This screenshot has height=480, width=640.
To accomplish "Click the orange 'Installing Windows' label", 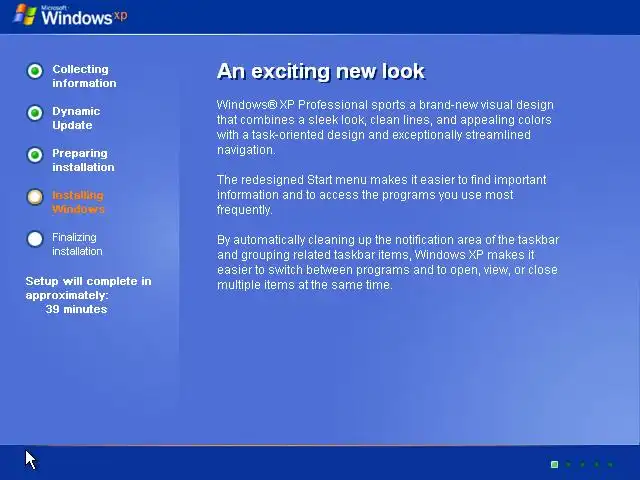I will pyautogui.click(x=78, y=202).
